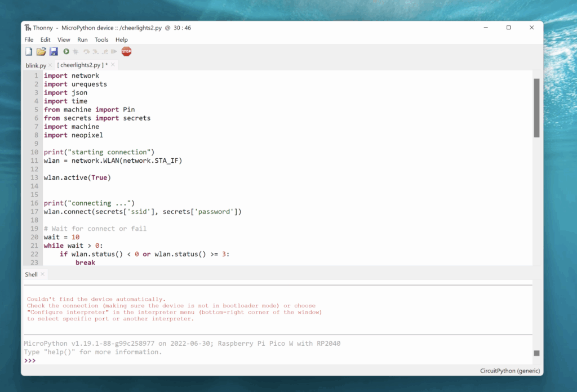Click the editor vertical scrollbar thumb
The height and width of the screenshot is (392, 577).
point(536,107)
